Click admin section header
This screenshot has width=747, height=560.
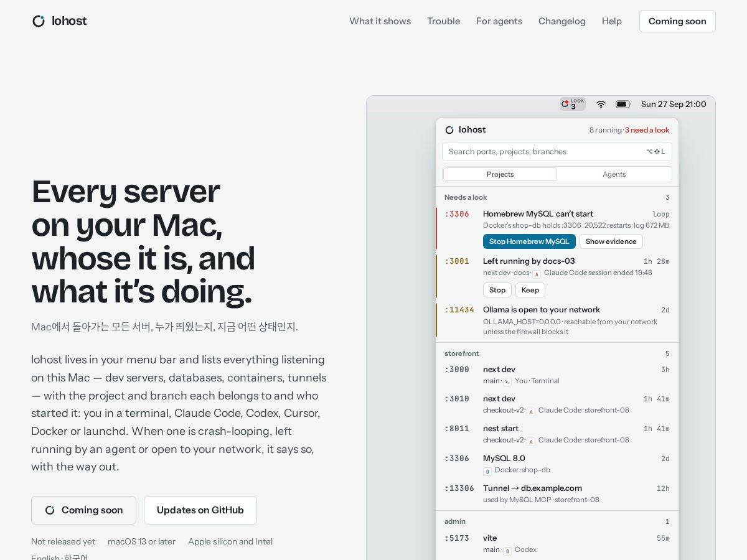coord(455,521)
